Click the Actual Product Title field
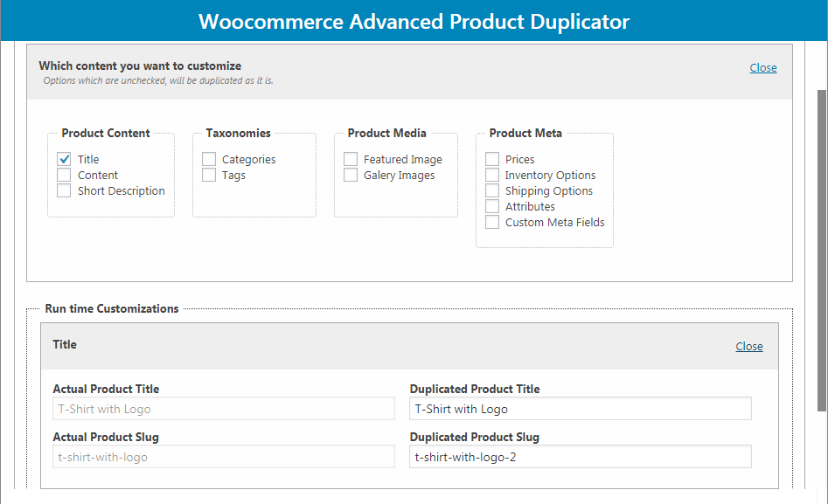 223,408
